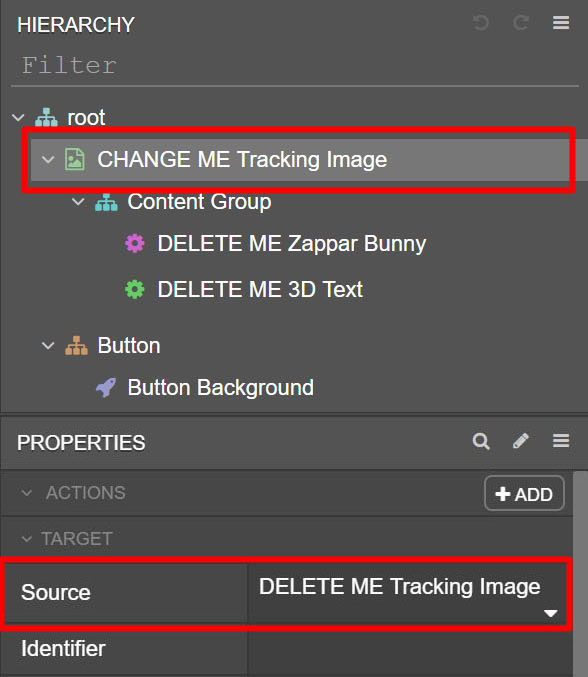Open the Source dropdown for tracking image
This screenshot has width=588, height=677.
[408, 594]
